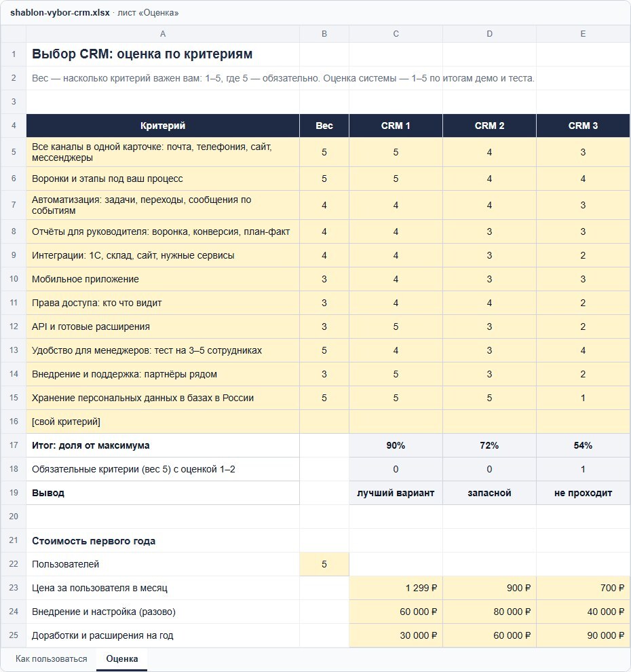Select the «40 000 ₽» implementation cost cell
The width and height of the screenshot is (631, 672).
tap(583, 612)
